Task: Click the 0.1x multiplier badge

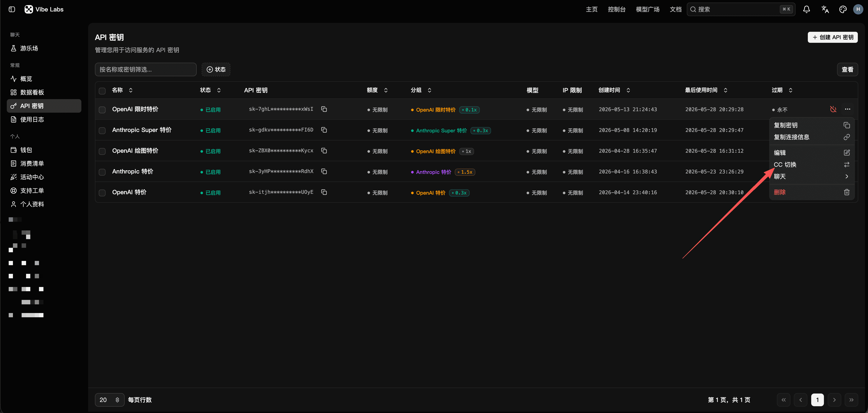Action: (469, 110)
